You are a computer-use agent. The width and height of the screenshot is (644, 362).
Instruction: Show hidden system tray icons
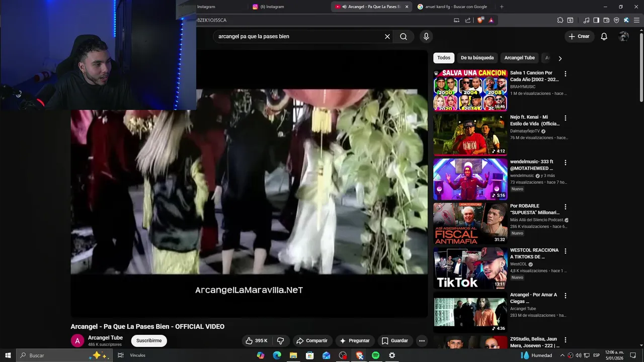click(562, 355)
